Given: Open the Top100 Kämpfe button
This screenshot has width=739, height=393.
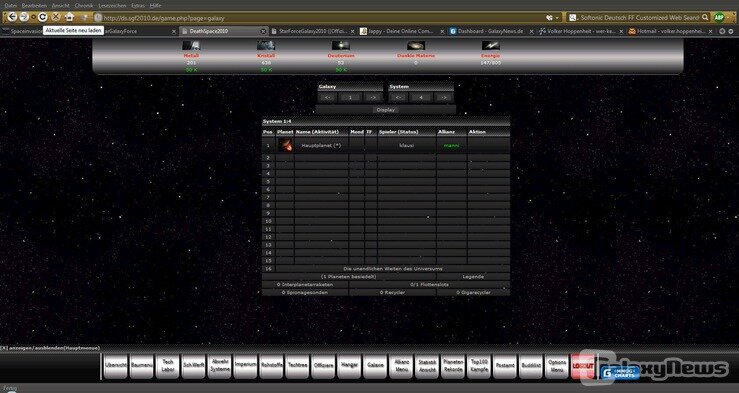Looking at the screenshot, I should pos(479,366).
